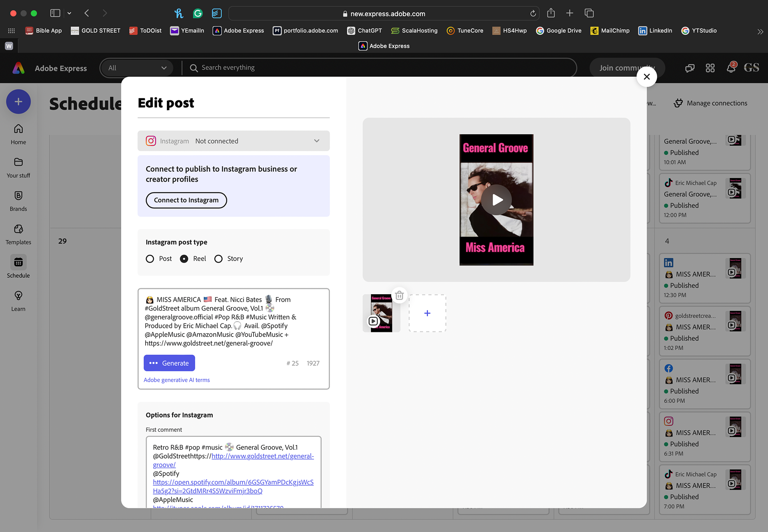Click into the post caption text area

tap(234, 321)
